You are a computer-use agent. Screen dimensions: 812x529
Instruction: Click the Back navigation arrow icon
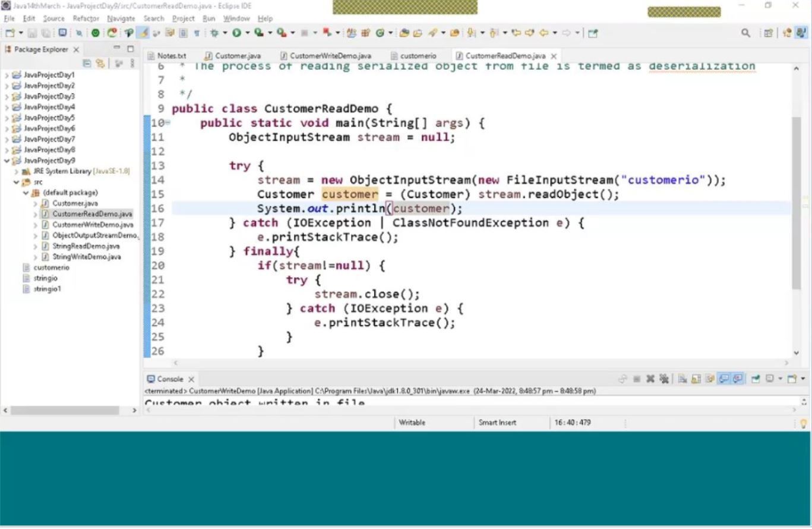543,33
